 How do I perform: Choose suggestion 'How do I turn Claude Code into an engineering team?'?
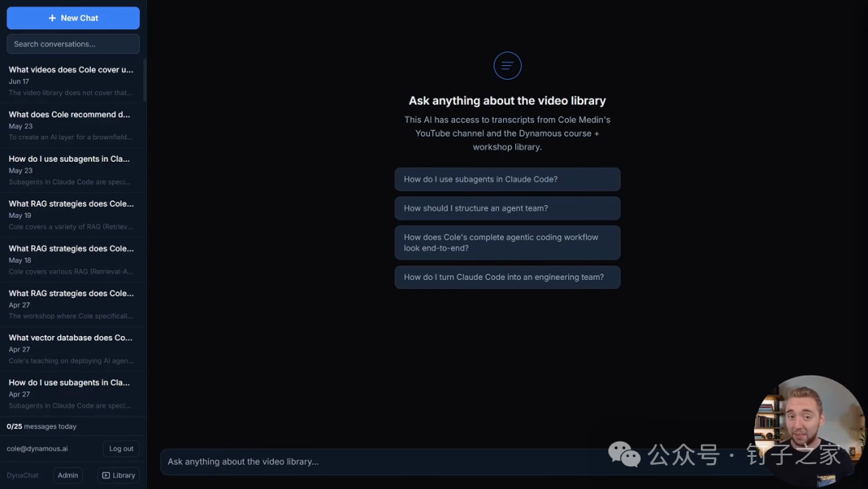[507, 277]
